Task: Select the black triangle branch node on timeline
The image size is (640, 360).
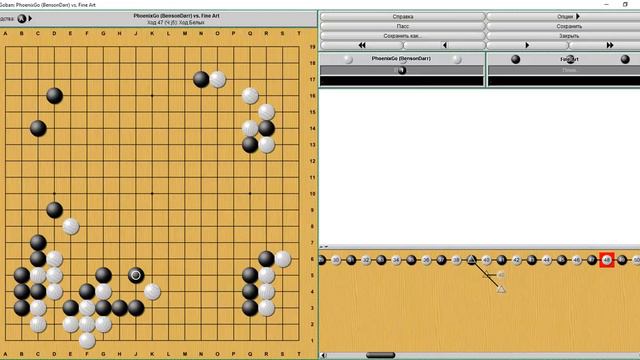Action: tap(471, 260)
